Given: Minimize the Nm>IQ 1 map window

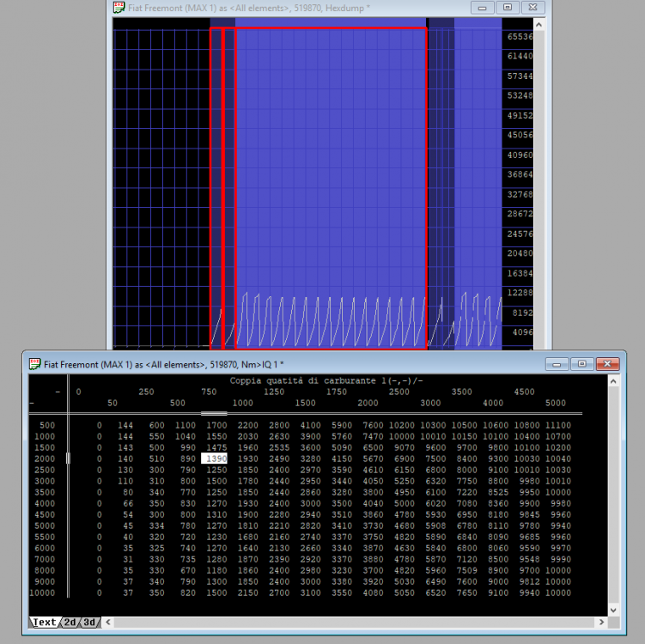Looking at the screenshot, I should click(558, 364).
